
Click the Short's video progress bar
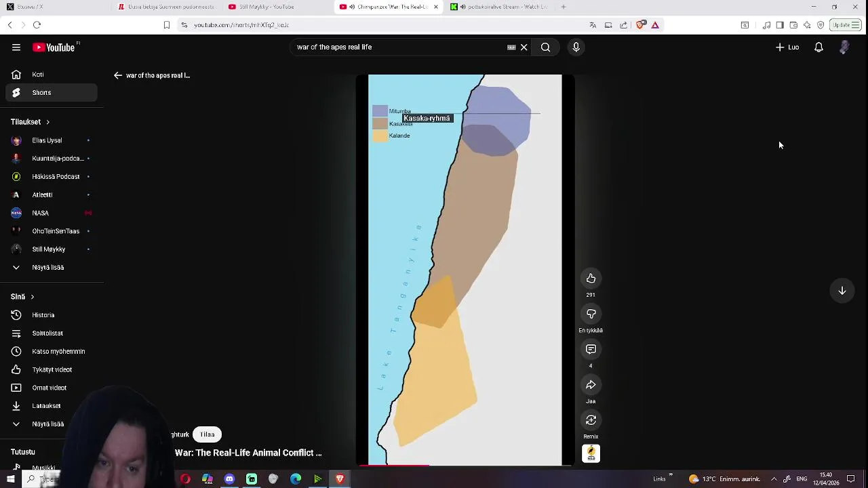point(465,465)
